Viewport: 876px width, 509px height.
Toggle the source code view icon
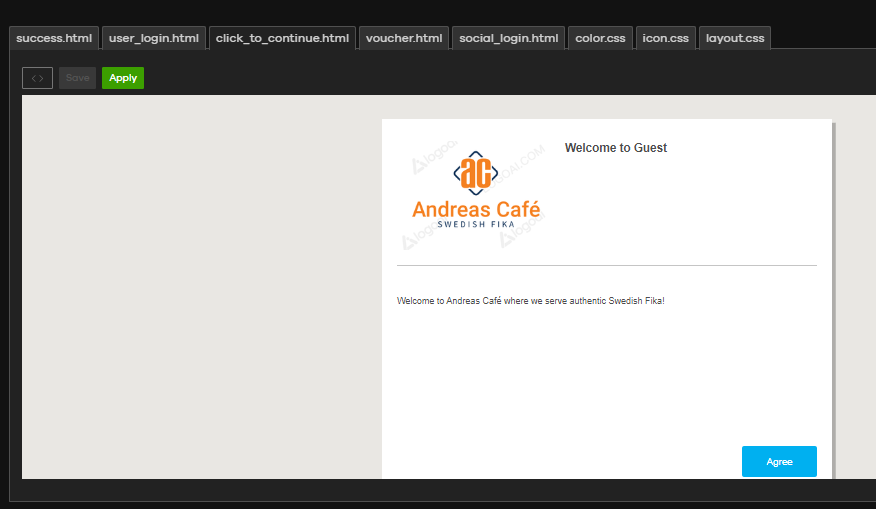pos(37,78)
